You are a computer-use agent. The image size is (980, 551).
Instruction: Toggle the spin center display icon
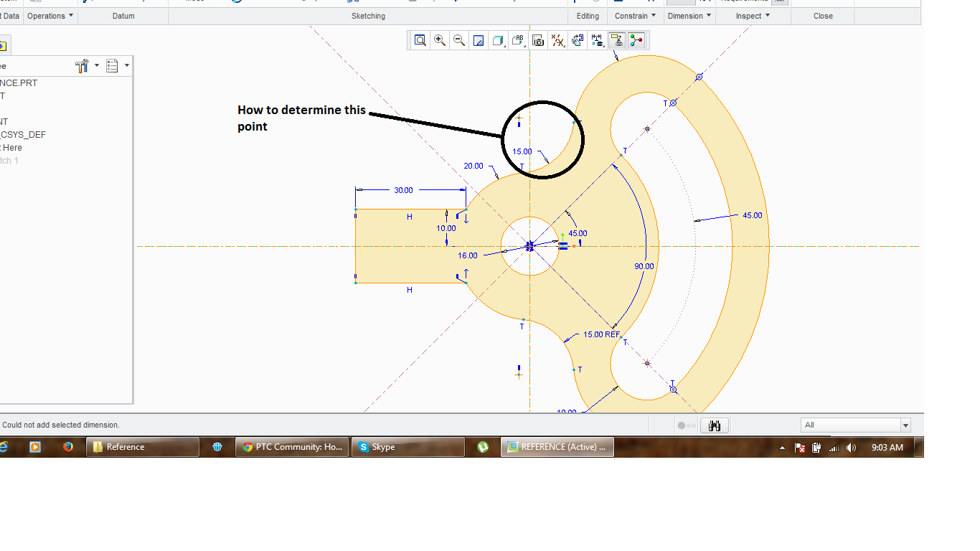pyautogui.click(x=636, y=40)
